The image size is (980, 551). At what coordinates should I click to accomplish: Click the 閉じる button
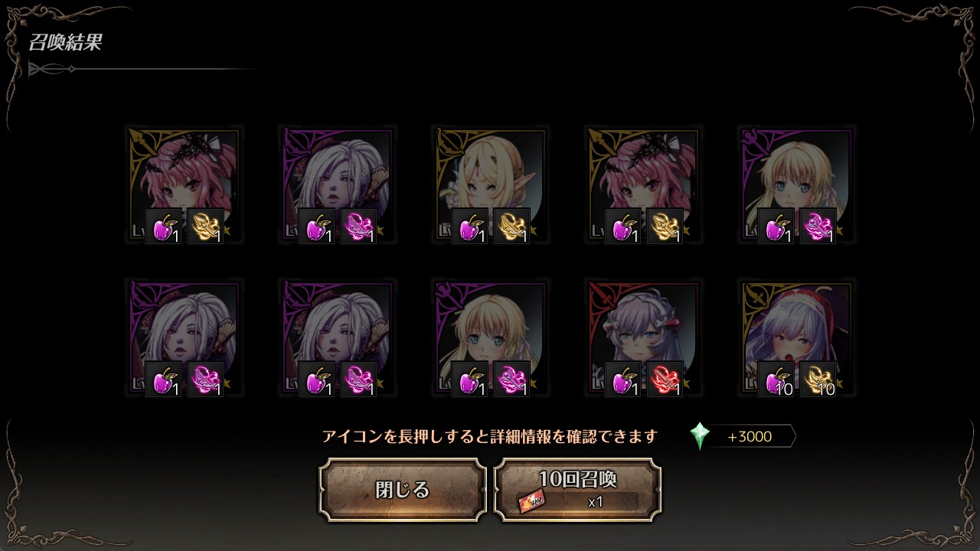(403, 490)
